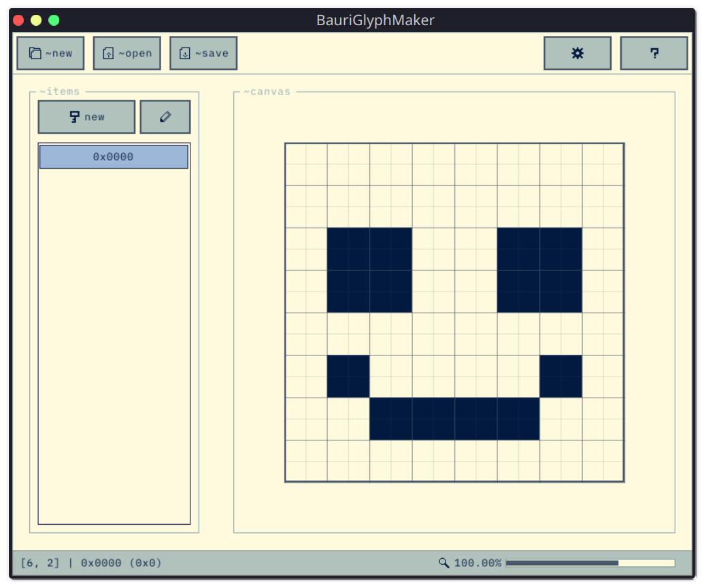
Task: Save the current glyph with ~save
Action: (x=203, y=52)
